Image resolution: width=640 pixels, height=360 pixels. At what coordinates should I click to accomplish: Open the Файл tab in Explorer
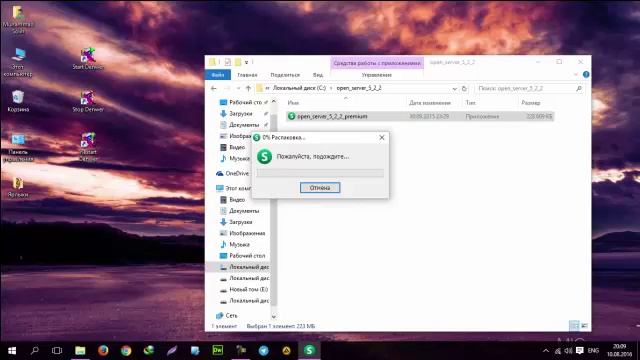[218, 75]
